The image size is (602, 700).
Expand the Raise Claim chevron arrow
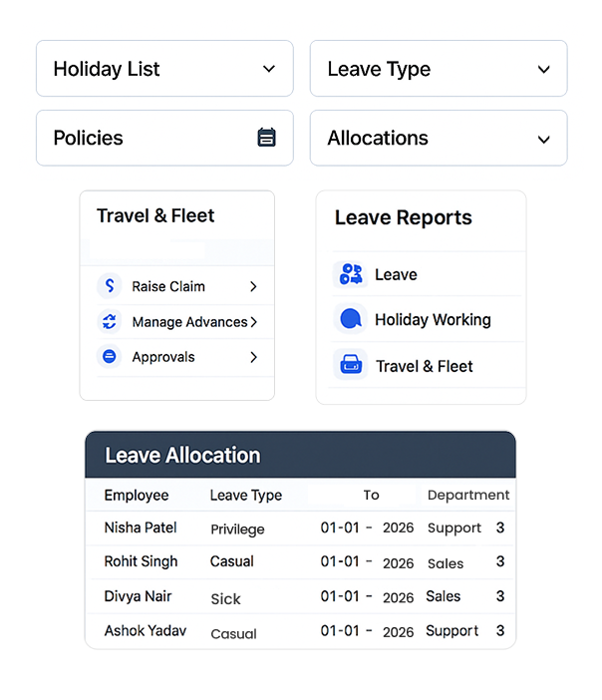(x=253, y=286)
